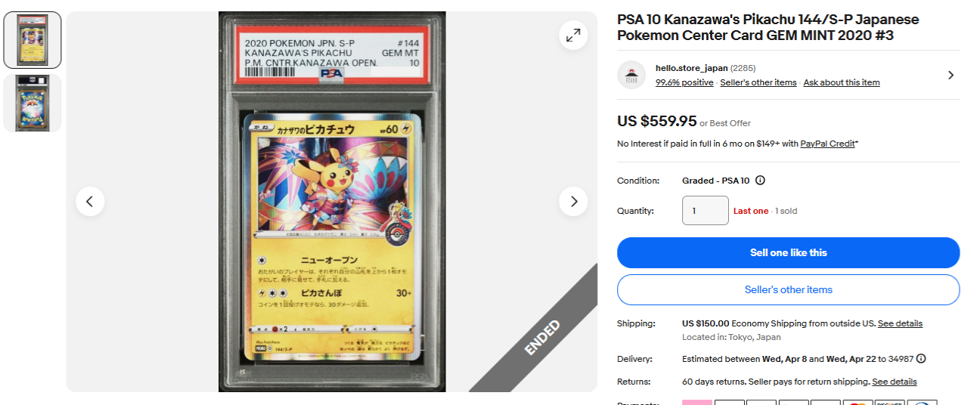980x405 pixels.
Task: Advance to the next gallery image
Action: pyautogui.click(x=573, y=201)
